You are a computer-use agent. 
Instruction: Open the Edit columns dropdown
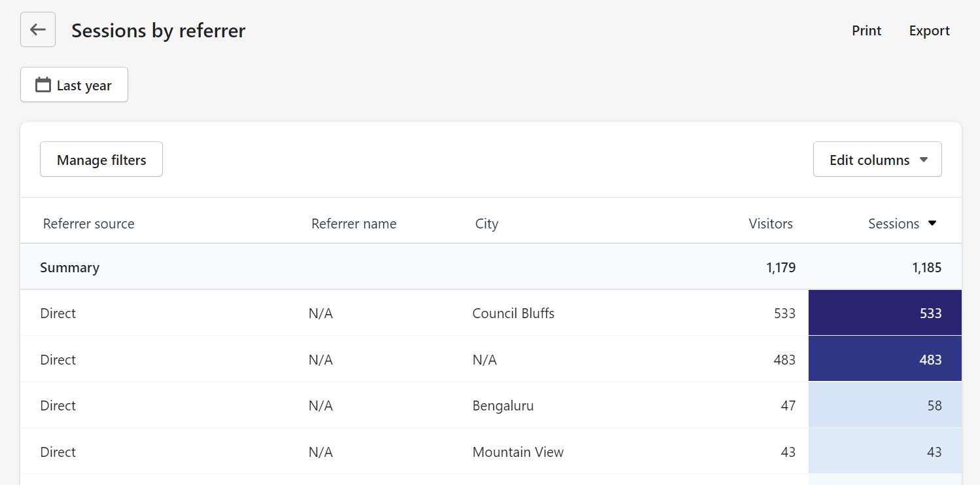[877, 159]
